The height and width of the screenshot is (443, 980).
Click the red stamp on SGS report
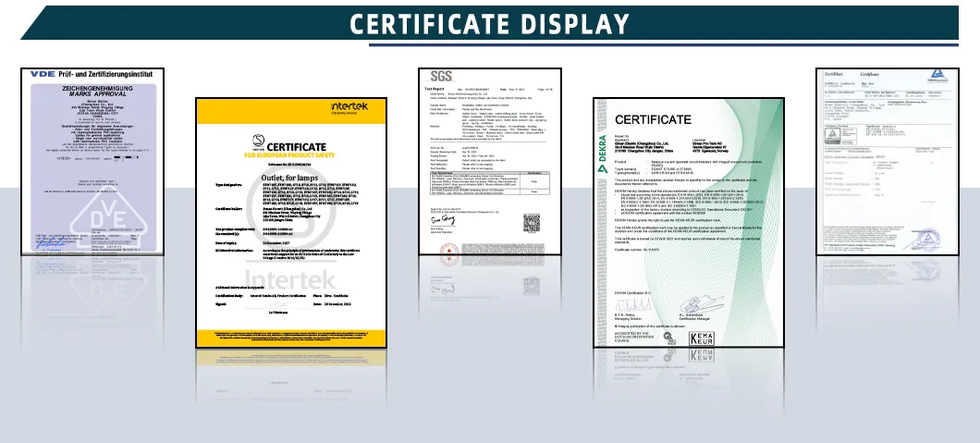(448, 253)
